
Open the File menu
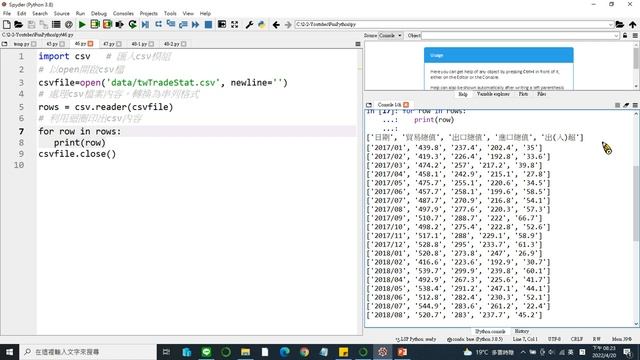point(7,13)
